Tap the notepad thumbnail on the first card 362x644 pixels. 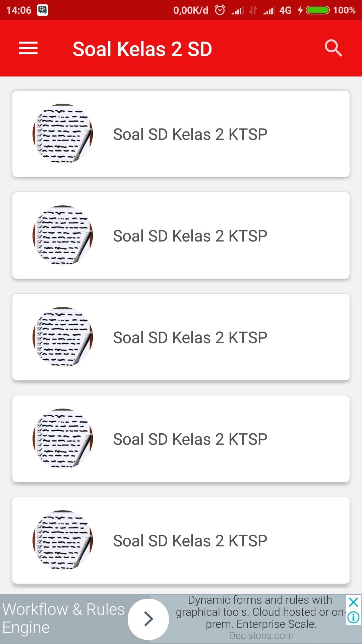coord(63,134)
